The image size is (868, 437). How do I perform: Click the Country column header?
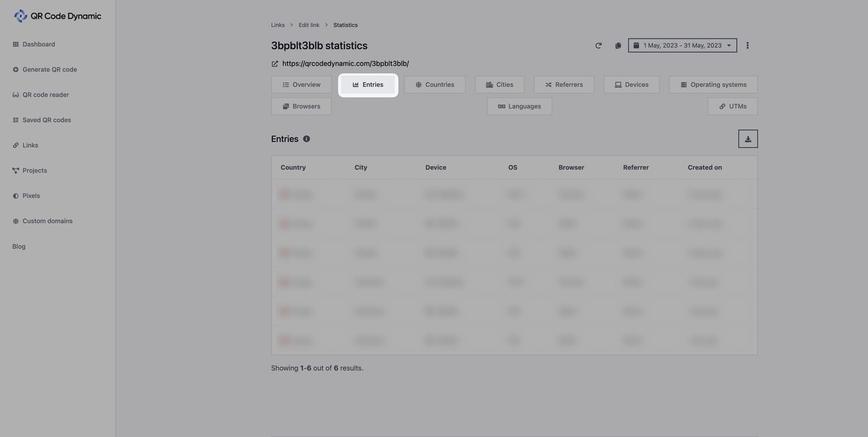click(293, 168)
